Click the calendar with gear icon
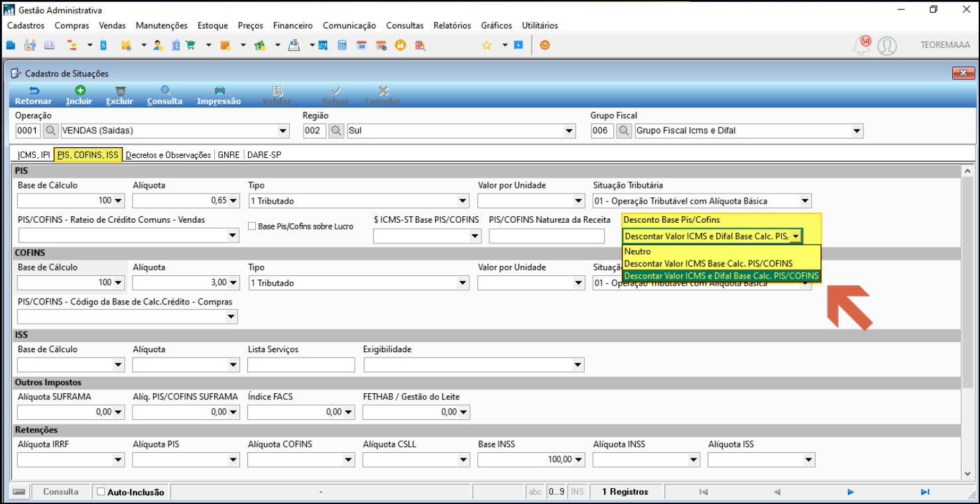 click(x=381, y=45)
